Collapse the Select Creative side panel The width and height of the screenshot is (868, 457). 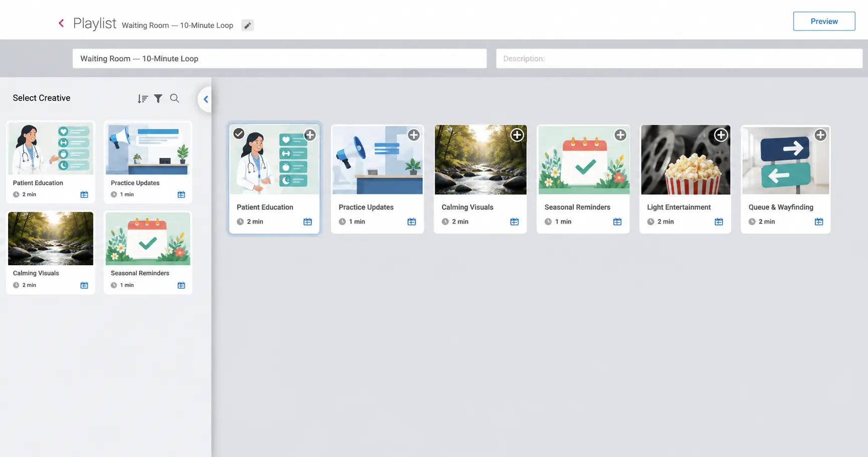[x=205, y=99]
